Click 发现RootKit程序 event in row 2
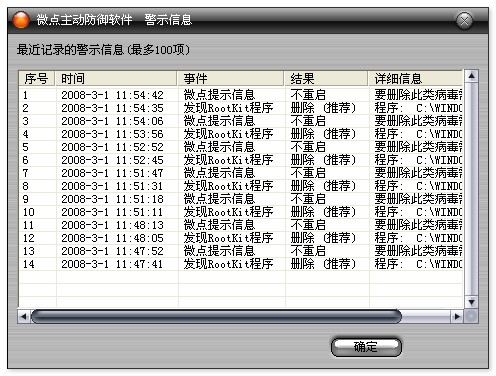This screenshot has width=496, height=376. pos(228,108)
